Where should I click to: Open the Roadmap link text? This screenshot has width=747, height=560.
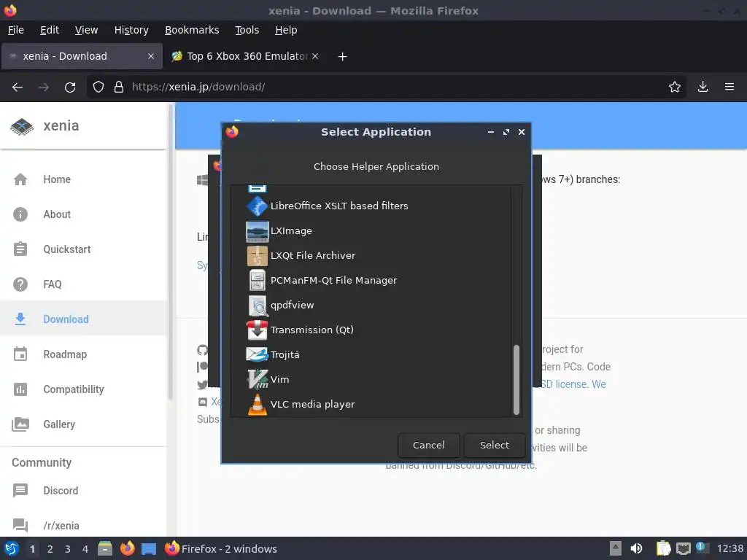coord(65,354)
